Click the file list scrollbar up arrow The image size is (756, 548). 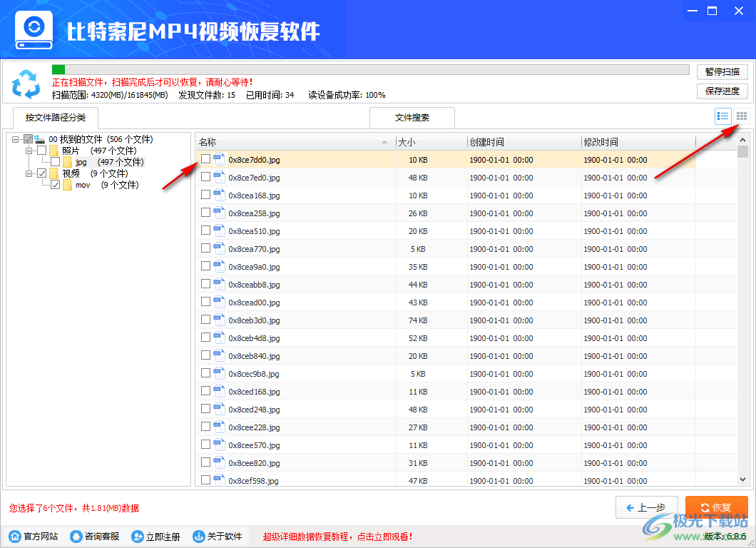pos(742,139)
